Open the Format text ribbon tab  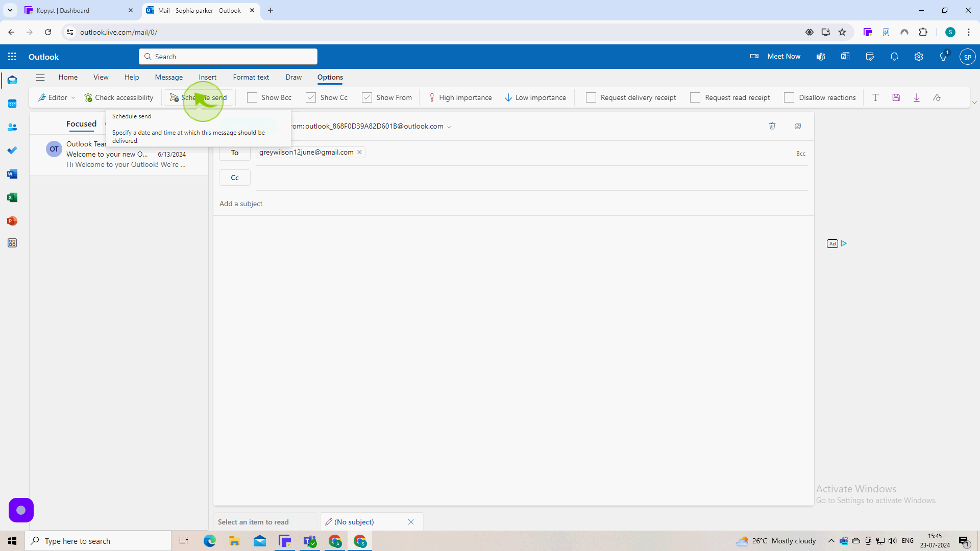251,78
